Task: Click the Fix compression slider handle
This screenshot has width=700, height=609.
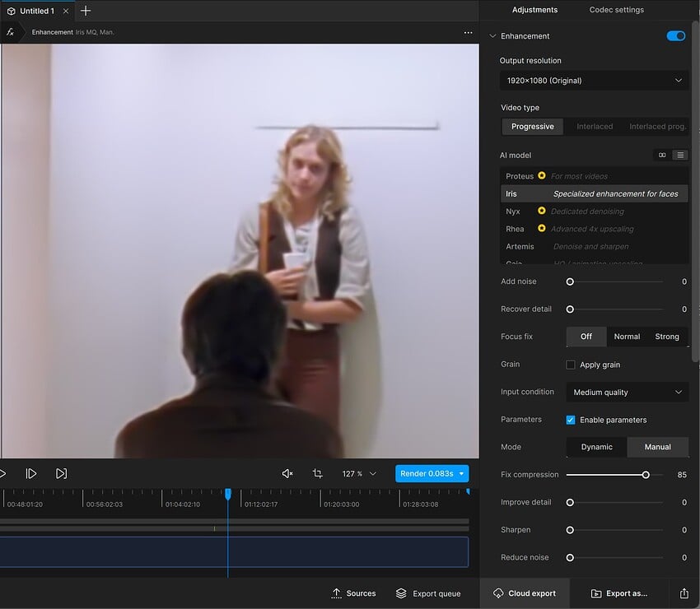Action: 646,475
